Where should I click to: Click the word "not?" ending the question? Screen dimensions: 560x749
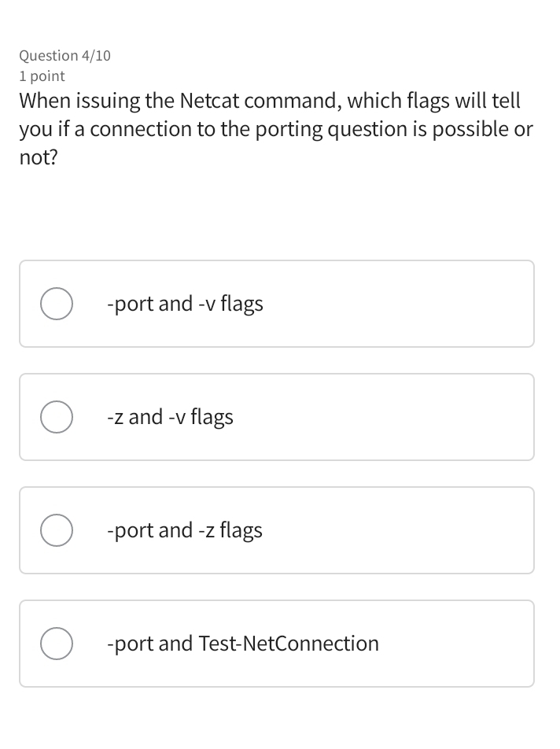coord(39,157)
